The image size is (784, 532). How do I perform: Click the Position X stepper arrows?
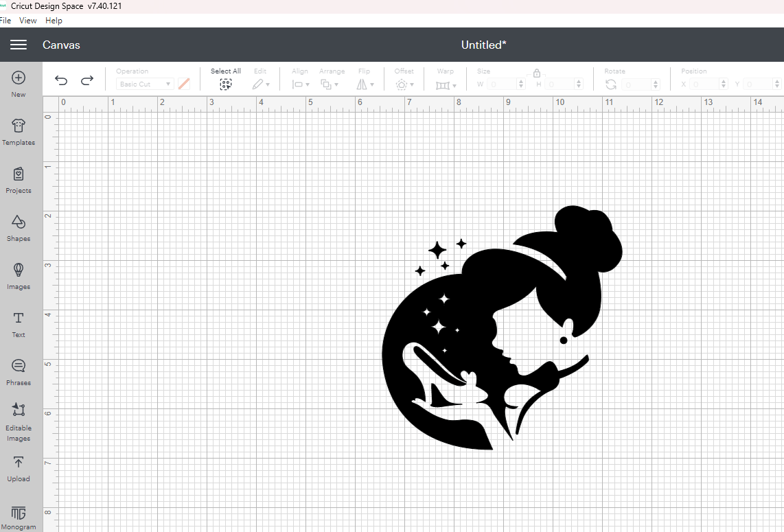pyautogui.click(x=724, y=84)
